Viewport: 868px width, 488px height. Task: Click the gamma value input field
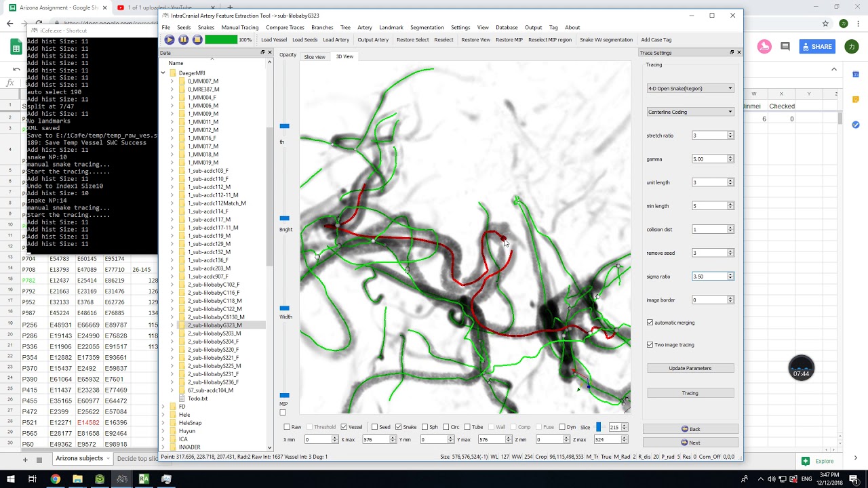coord(709,159)
